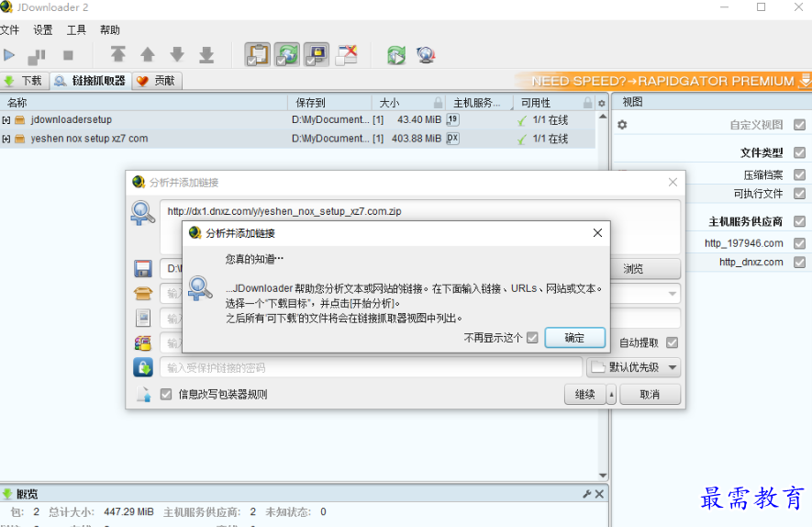Toggle file types checkbox
This screenshot has height=527, width=812.
point(799,152)
